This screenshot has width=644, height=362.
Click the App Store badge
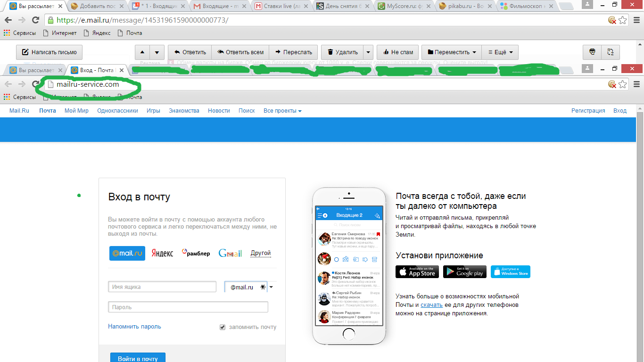click(x=417, y=272)
